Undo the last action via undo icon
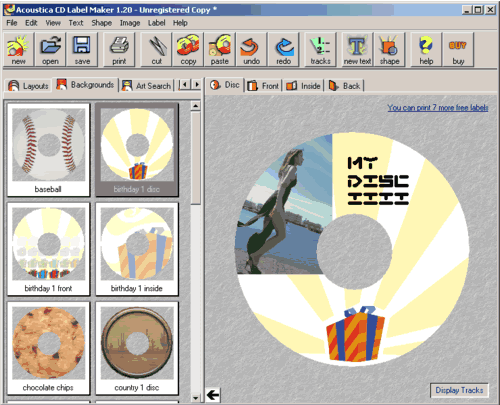This screenshot has width=500, height=405. (251, 49)
